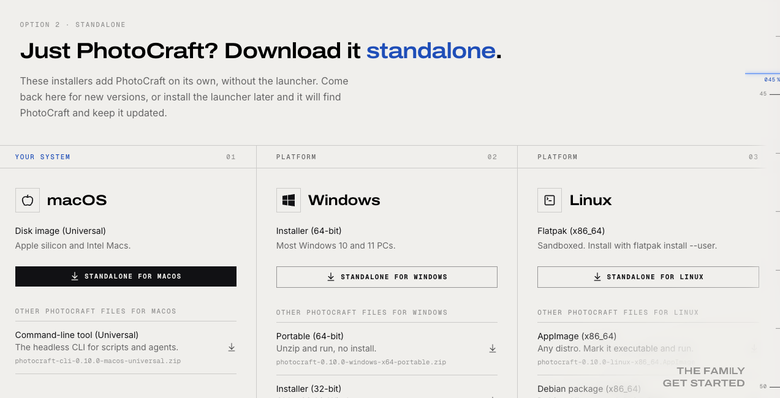Open "THE FAMILY" floating link
This screenshot has width=780, height=398.
710,371
